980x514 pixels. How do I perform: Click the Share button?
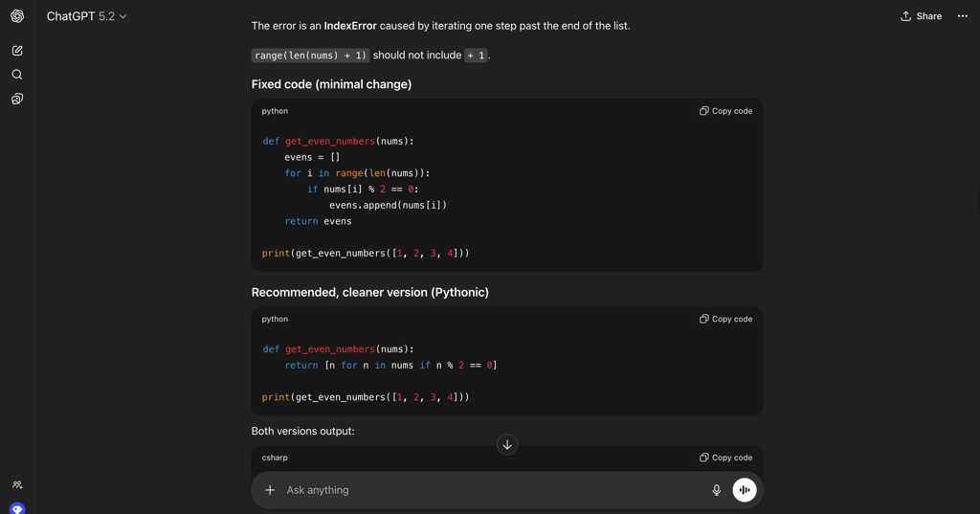(921, 16)
